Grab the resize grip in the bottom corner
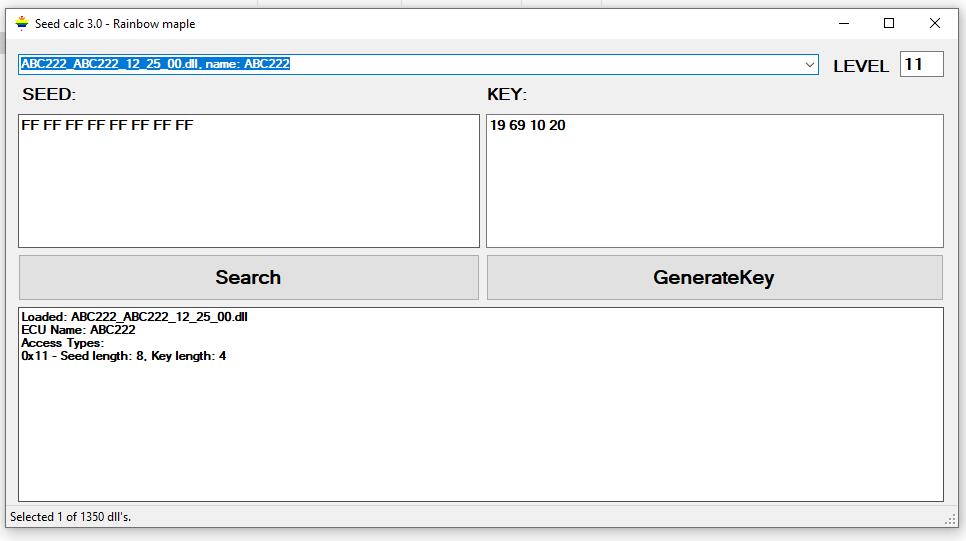 [x=950, y=519]
